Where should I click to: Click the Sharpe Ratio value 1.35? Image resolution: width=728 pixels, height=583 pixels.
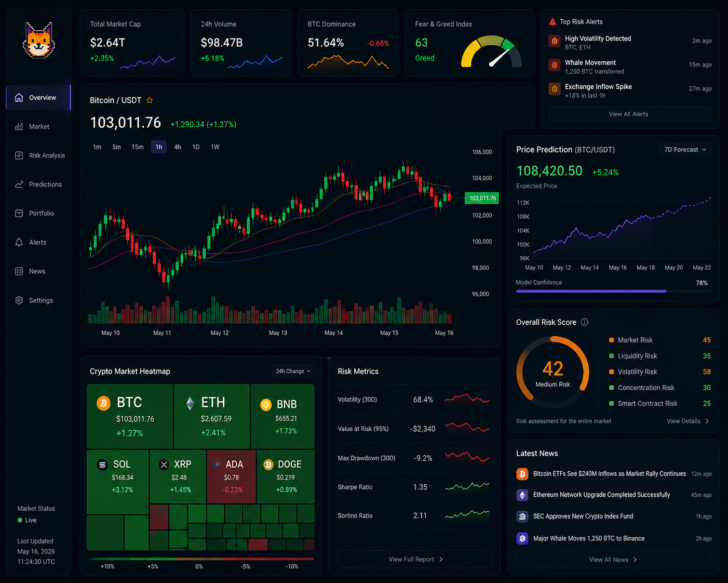click(420, 487)
